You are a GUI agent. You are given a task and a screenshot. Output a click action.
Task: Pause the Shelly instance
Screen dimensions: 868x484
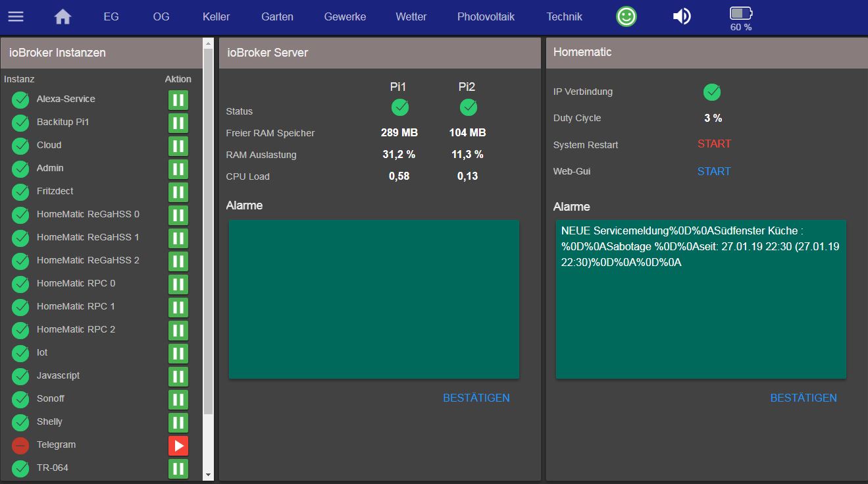[x=178, y=423]
